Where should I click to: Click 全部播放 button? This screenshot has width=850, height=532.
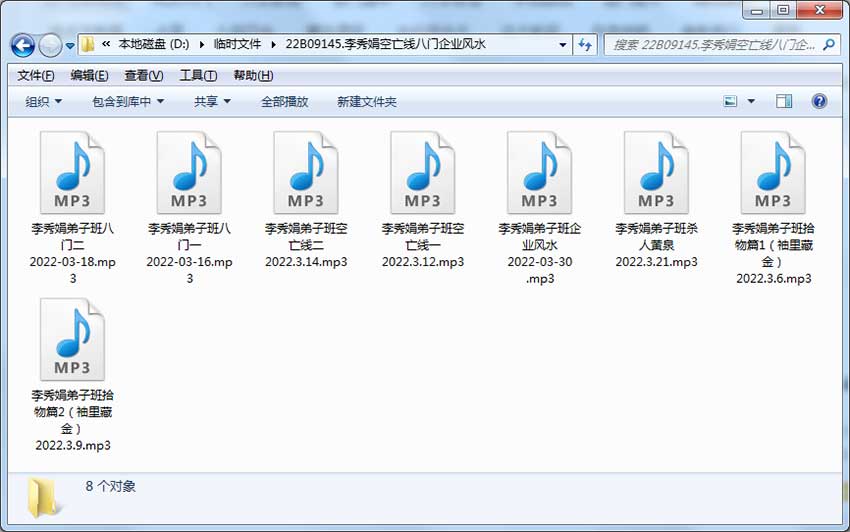click(x=285, y=101)
